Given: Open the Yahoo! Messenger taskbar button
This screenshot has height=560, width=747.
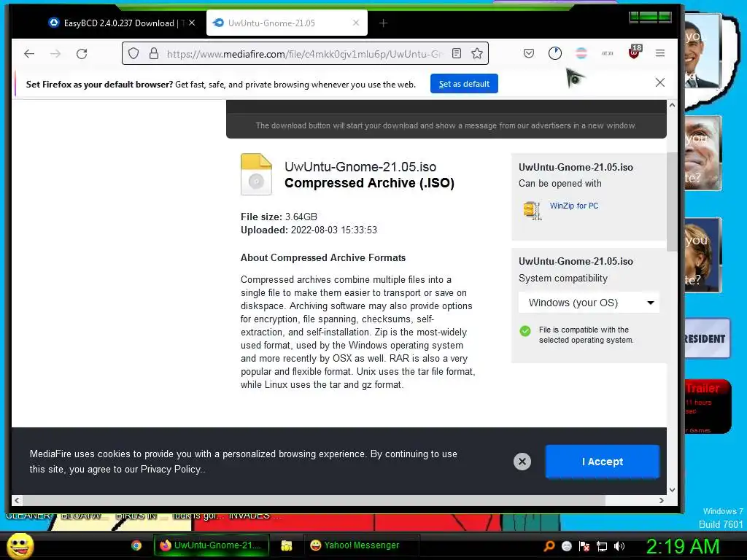Looking at the screenshot, I should pyautogui.click(x=361, y=545).
